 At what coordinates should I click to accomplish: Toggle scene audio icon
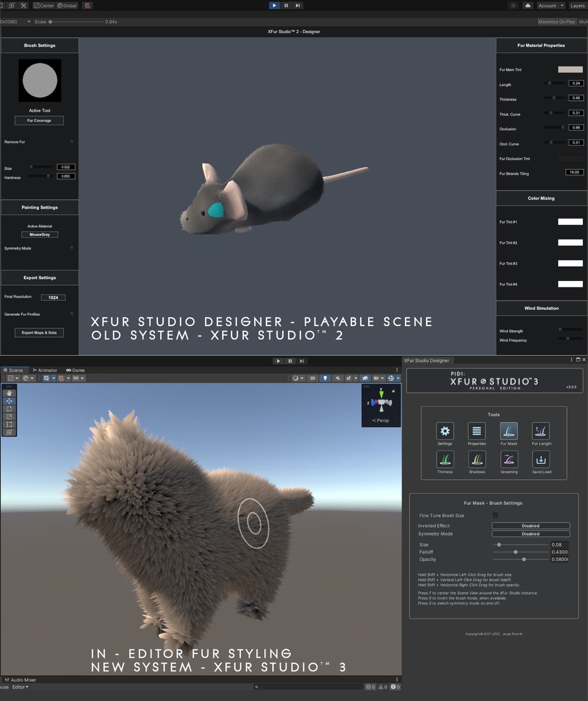[339, 378]
